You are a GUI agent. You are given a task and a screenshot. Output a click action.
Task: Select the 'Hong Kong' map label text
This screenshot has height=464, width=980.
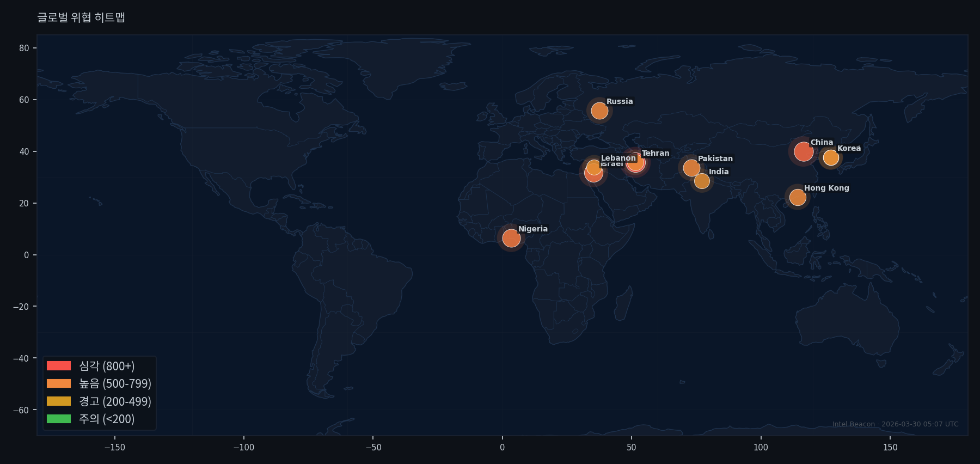click(826, 188)
